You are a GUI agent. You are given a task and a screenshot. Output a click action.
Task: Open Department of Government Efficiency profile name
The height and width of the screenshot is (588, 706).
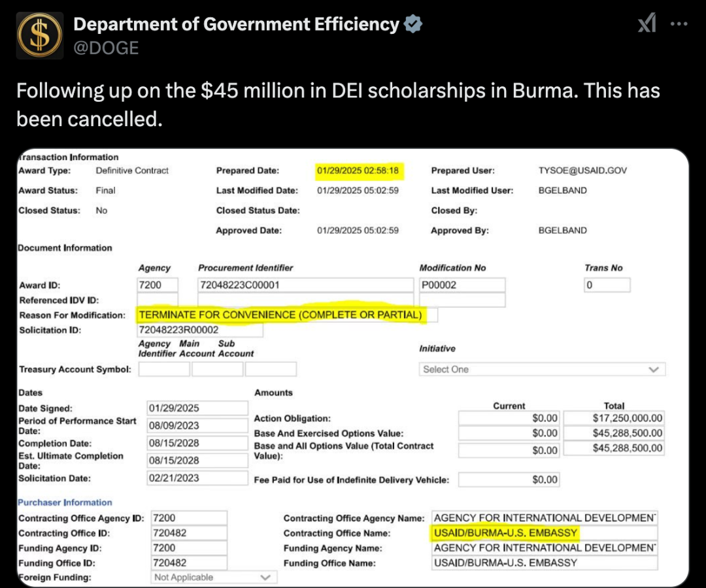[237, 24]
